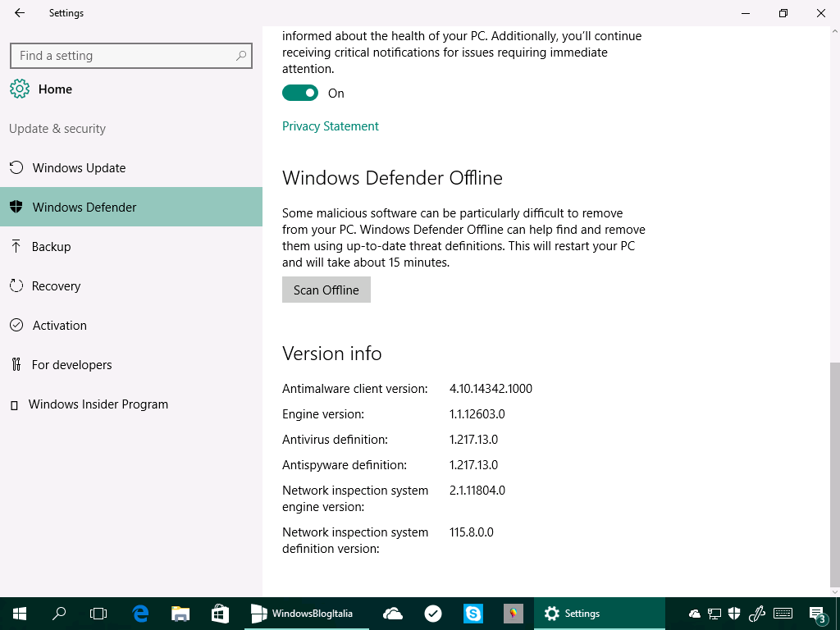Click the Antimalware client version 4.10.14342.1000

491,388
